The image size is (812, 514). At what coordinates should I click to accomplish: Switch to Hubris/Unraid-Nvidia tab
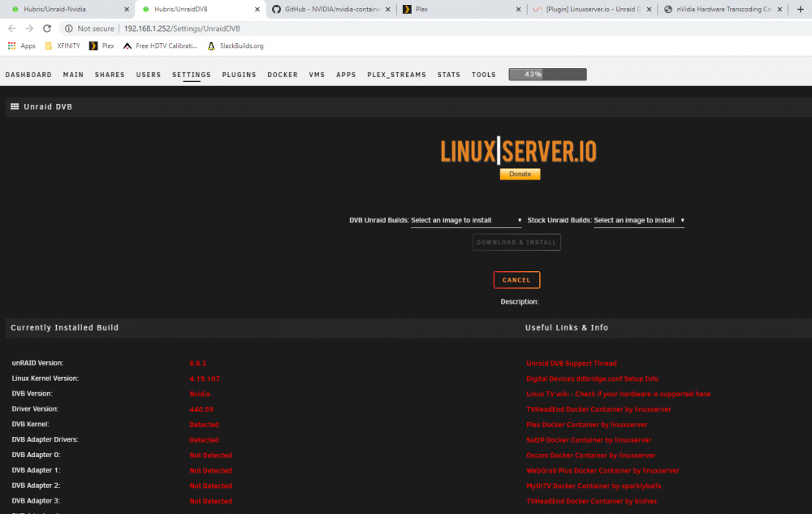point(67,9)
